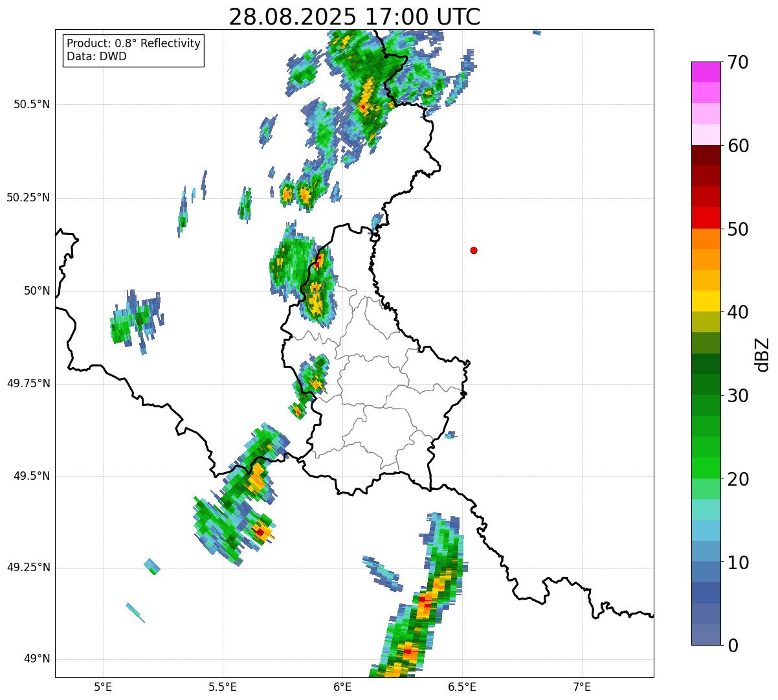This screenshot has width=778, height=700.
Task: Click the latitude label 49.25°N
Action: click(28, 567)
